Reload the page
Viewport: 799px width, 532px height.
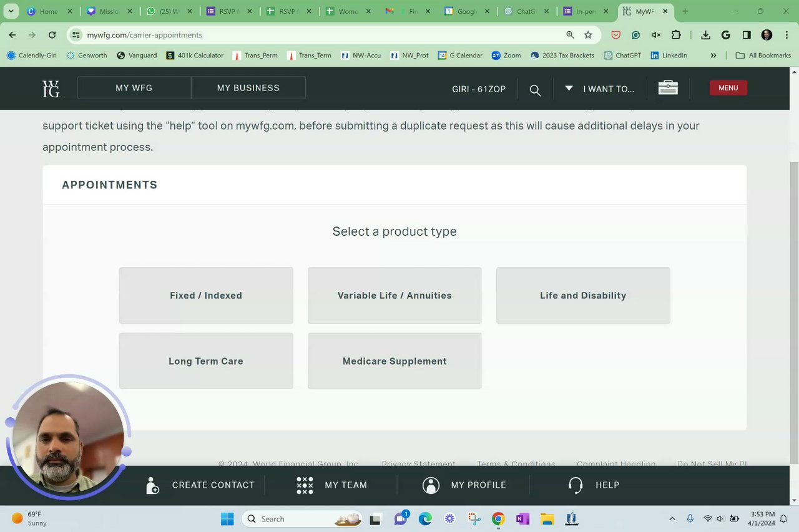[x=52, y=35]
